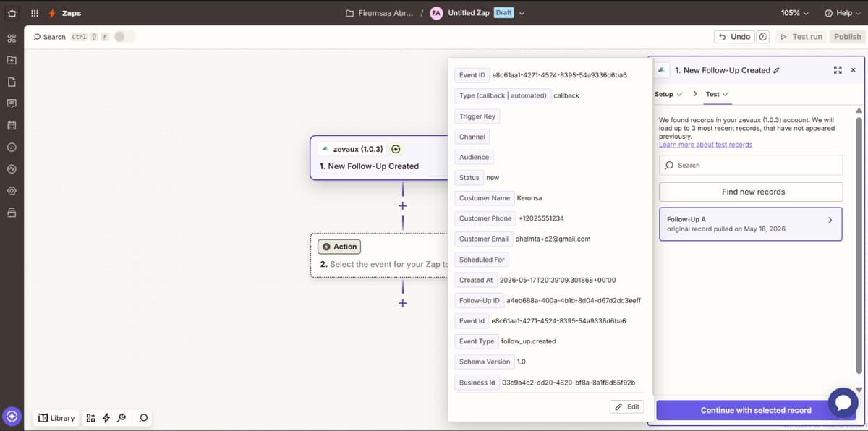This screenshot has height=431, width=868.
Task: Open the Zap folder icon in sidebar
Action: tap(12, 60)
